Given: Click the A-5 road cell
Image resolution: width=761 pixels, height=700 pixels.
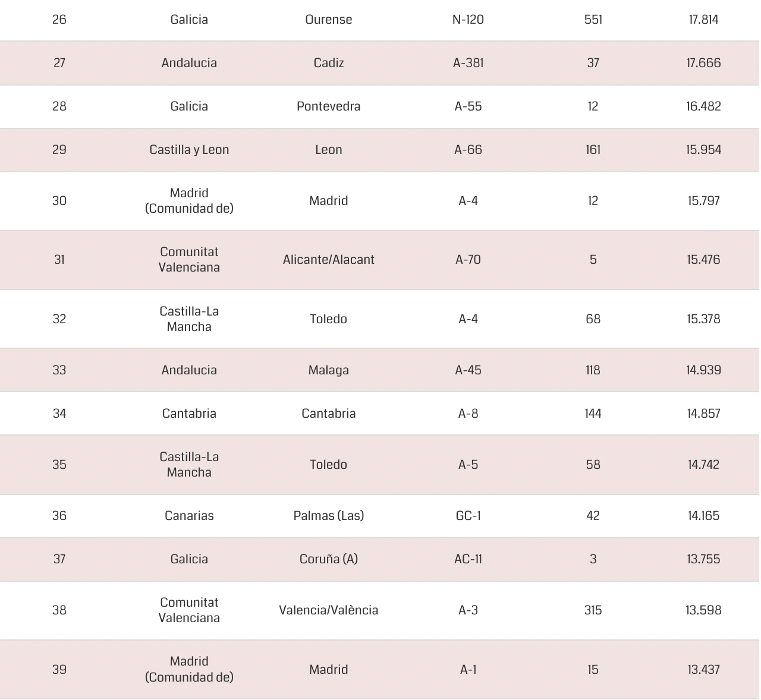Looking at the screenshot, I should (468, 465).
